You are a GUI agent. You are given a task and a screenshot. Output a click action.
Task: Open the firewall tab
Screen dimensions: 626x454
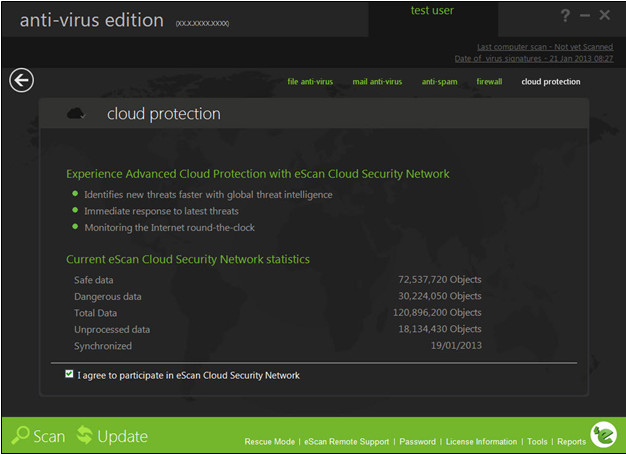click(489, 81)
